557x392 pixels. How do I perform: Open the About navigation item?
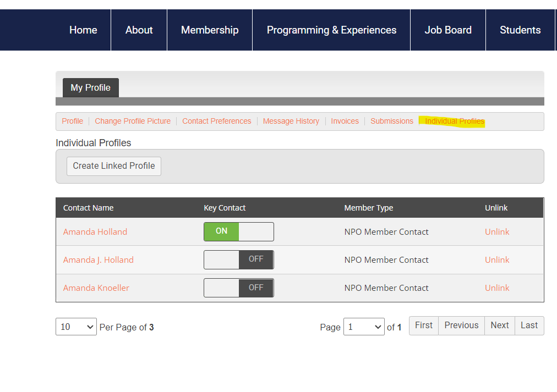(139, 30)
